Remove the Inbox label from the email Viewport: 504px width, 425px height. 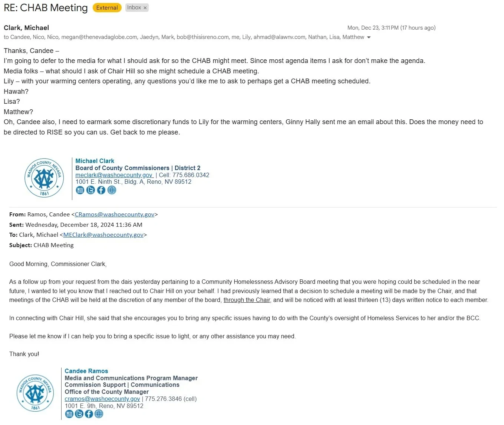[145, 8]
